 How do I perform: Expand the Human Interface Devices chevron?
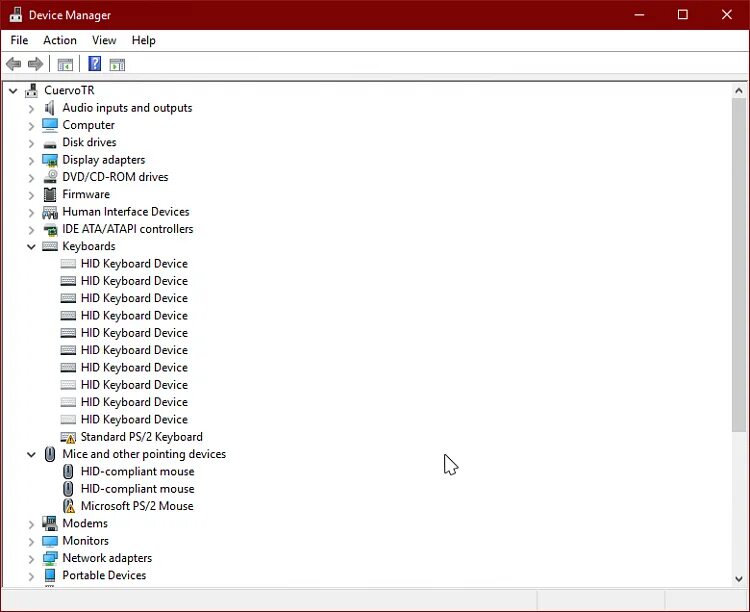point(31,212)
